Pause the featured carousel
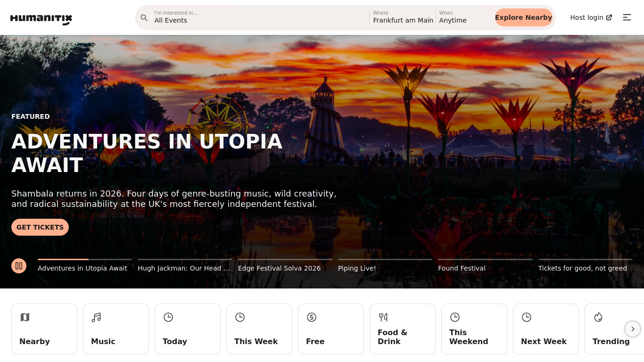Image resolution: width=644 pixels, height=362 pixels. [x=19, y=266]
